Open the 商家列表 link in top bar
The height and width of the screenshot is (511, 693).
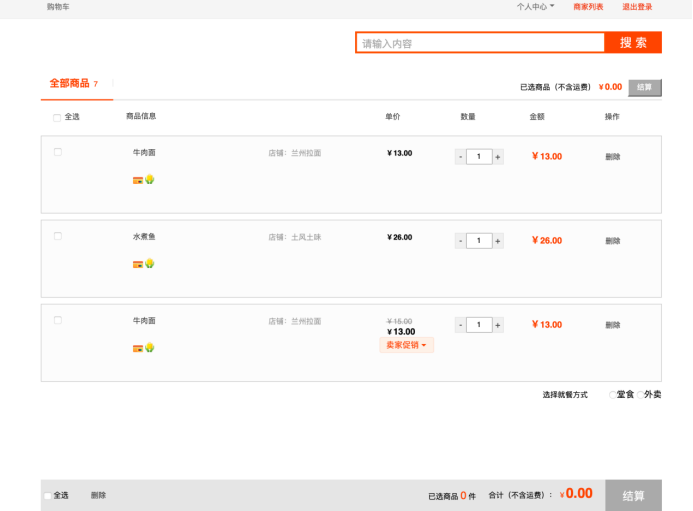[x=588, y=7]
